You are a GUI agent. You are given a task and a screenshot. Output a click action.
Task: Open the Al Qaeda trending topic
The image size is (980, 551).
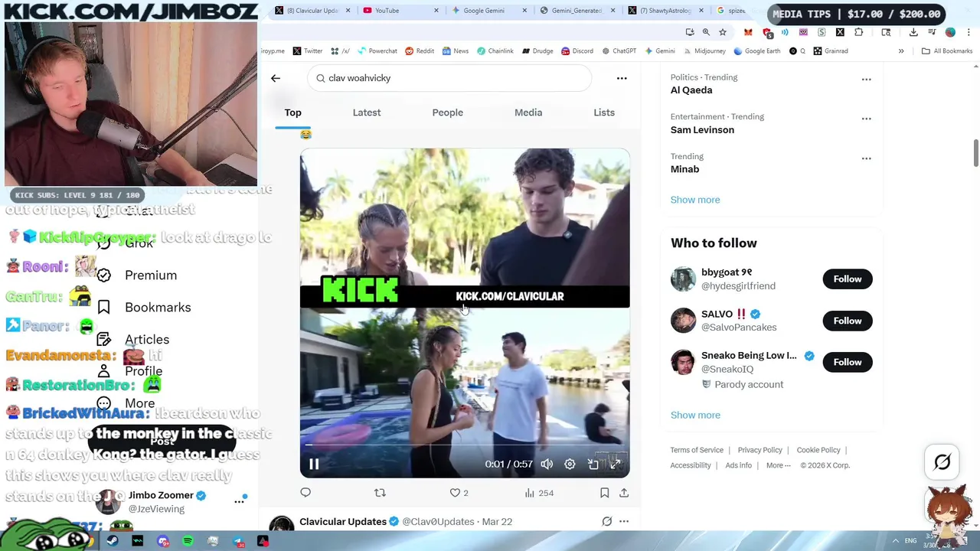tap(691, 90)
